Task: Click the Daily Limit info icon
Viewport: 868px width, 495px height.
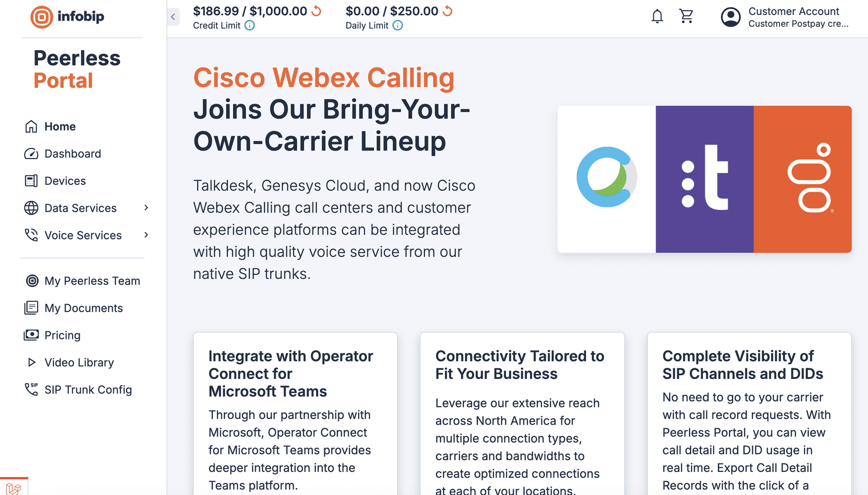Action: (397, 26)
